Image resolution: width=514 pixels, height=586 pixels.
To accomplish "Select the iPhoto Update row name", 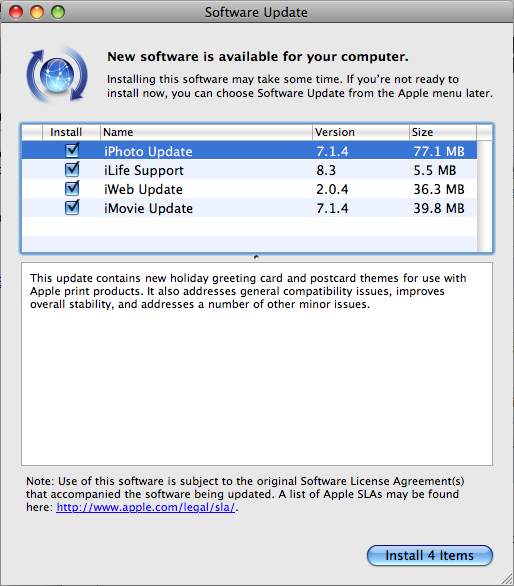I will (148, 151).
